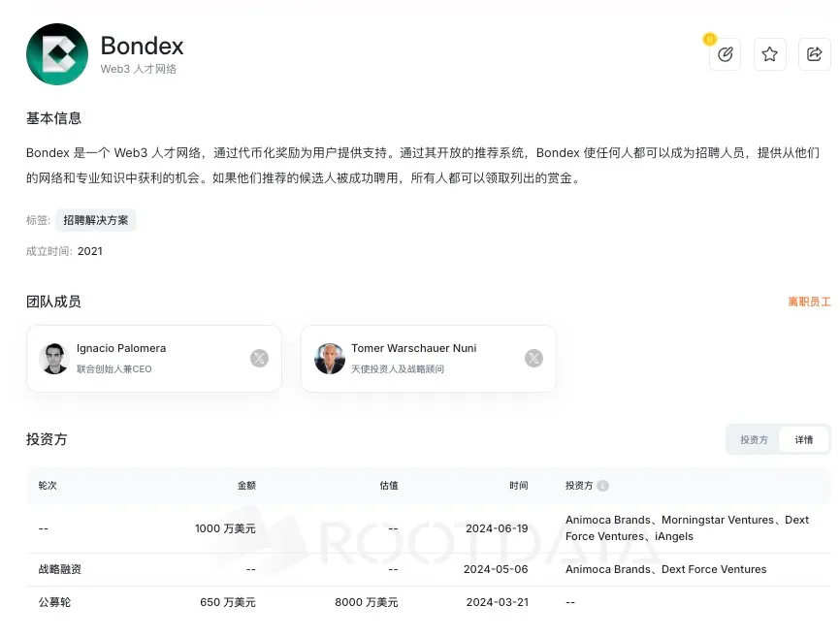Viewport: 840px width, 638px height.
Task: Click the 战略融资 round cell
Action: pos(59,569)
